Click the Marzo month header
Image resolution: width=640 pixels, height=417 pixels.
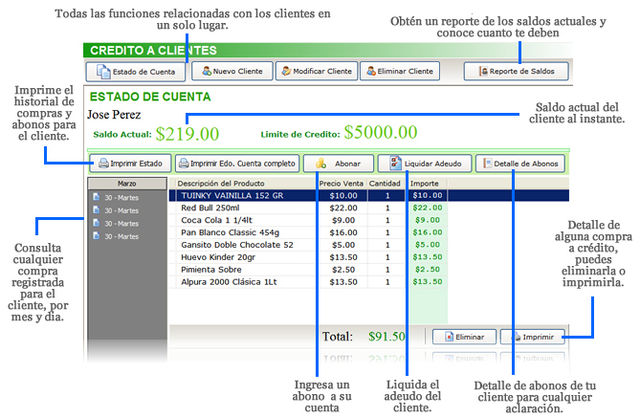[x=126, y=184]
